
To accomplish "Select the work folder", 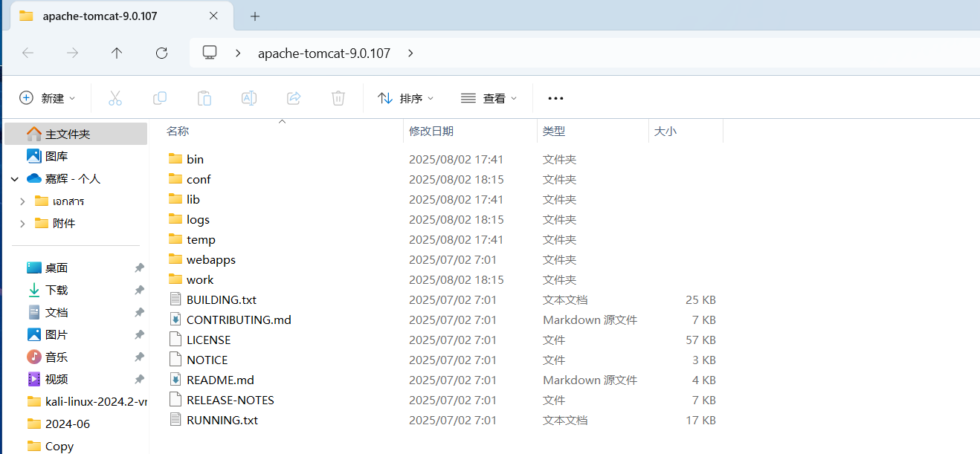I will pos(200,279).
